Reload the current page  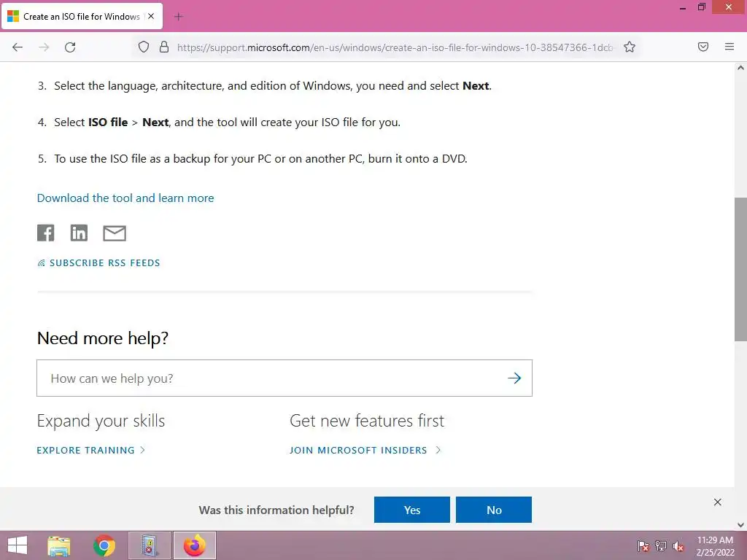coord(70,47)
